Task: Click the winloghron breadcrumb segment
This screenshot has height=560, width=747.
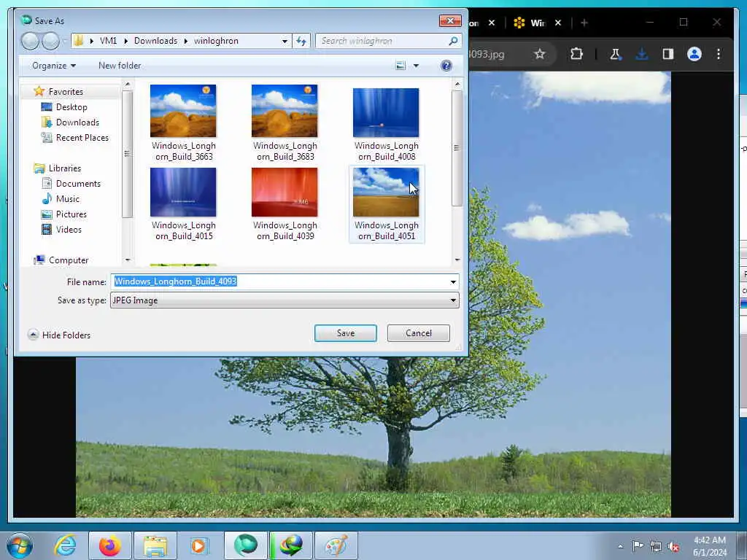Action: 216,41
